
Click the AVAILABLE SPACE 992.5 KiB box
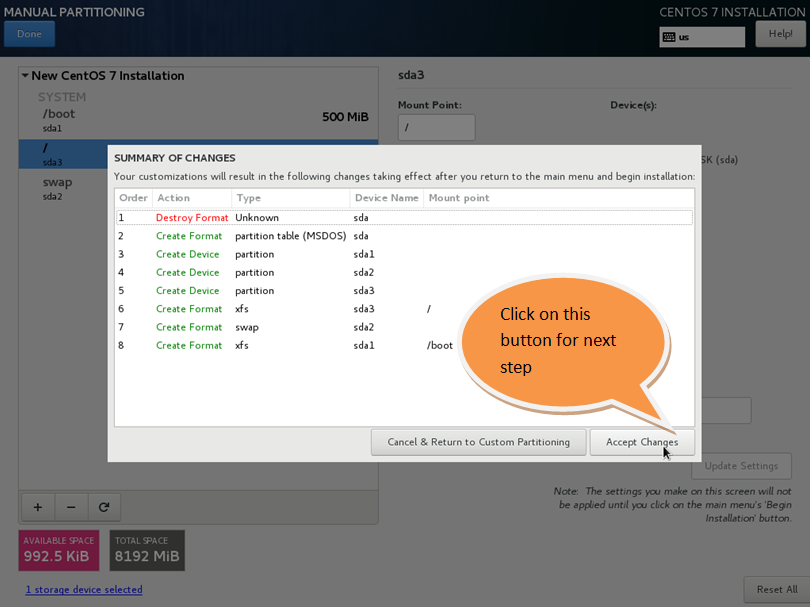pyautogui.click(x=59, y=550)
